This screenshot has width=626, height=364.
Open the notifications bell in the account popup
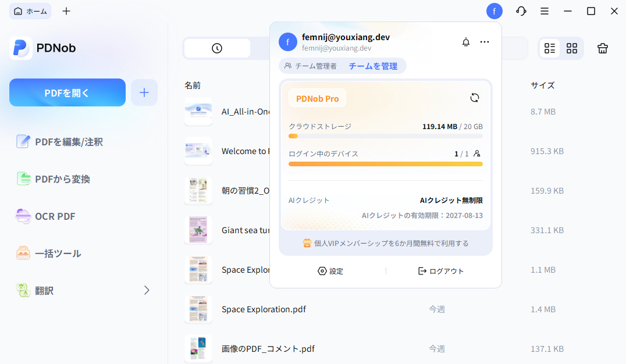(x=465, y=42)
